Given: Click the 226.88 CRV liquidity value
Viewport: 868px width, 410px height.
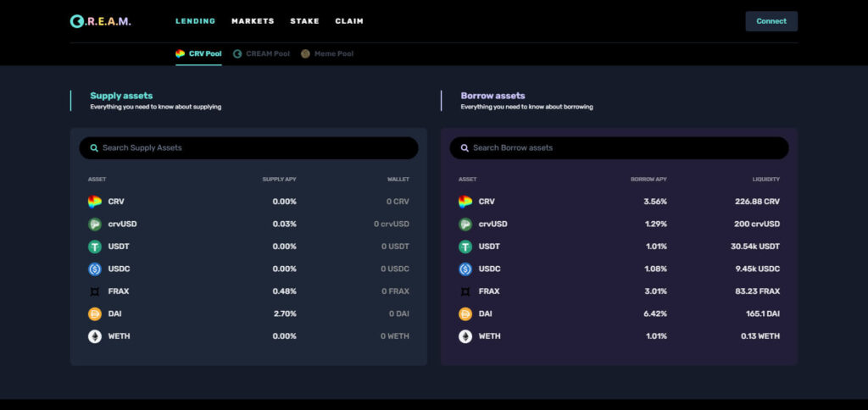Looking at the screenshot, I should click(x=757, y=202).
